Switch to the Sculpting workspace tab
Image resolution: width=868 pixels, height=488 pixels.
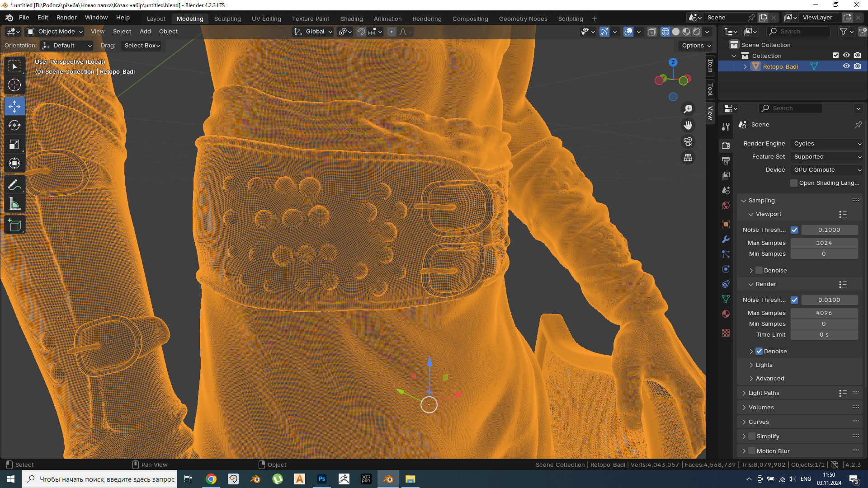(227, 19)
